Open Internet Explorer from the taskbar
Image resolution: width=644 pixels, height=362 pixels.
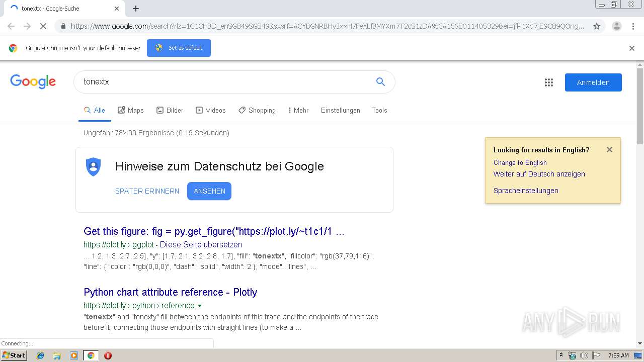pos(40,355)
